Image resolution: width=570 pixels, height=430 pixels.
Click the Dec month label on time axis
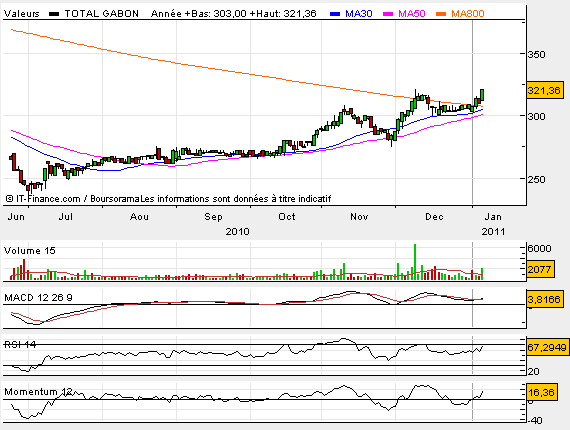[x=434, y=217]
